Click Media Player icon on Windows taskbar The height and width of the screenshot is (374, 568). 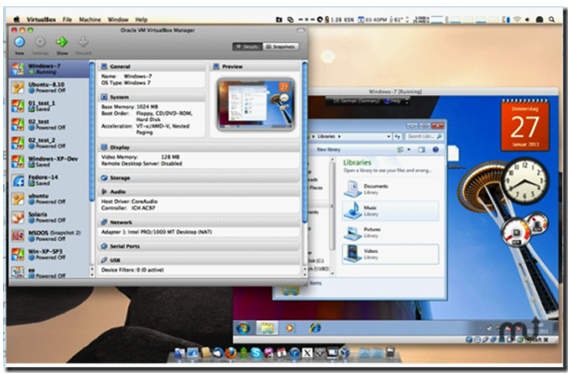point(290,328)
